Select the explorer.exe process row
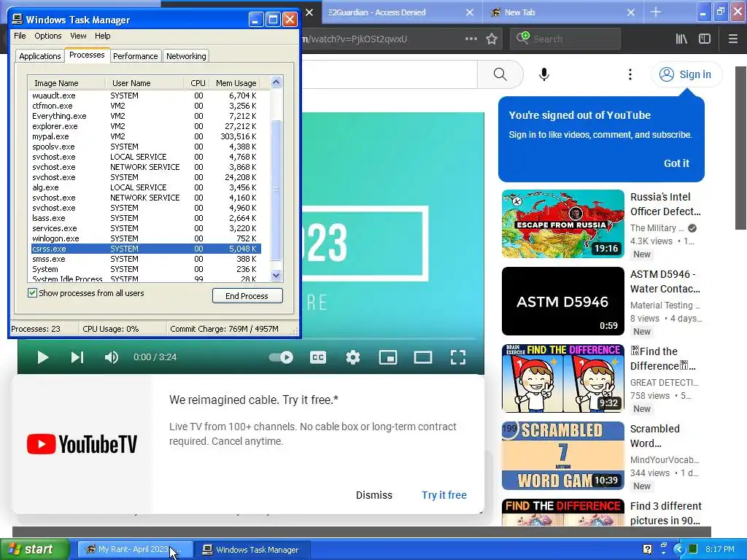Screen dimensions: 747x560 pyautogui.click(x=146, y=126)
